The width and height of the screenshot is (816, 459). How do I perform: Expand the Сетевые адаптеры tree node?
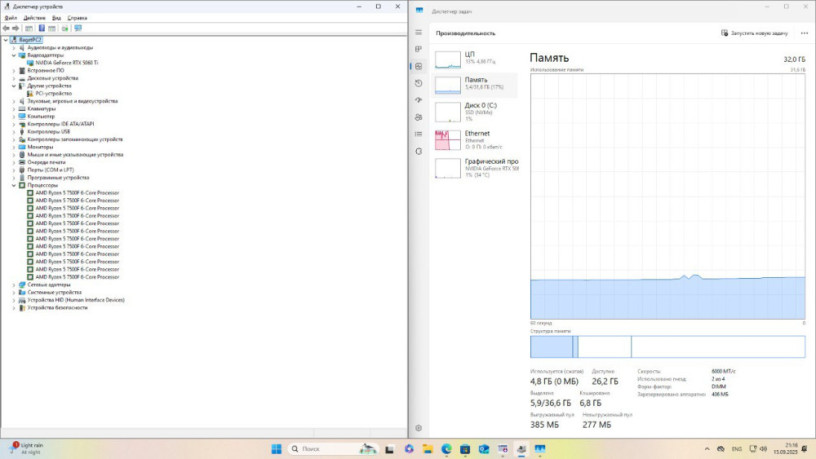point(14,284)
